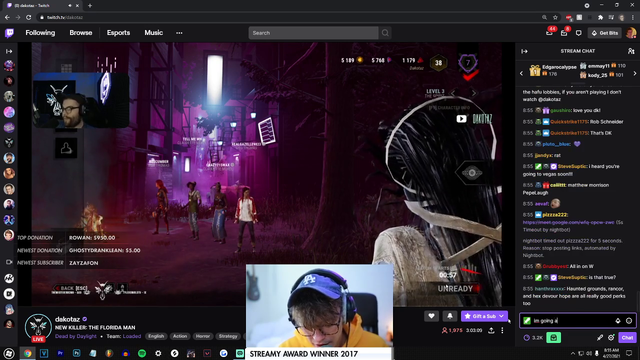This screenshot has height=360, width=640.
Task: Open chat settings gear
Action: [611, 338]
